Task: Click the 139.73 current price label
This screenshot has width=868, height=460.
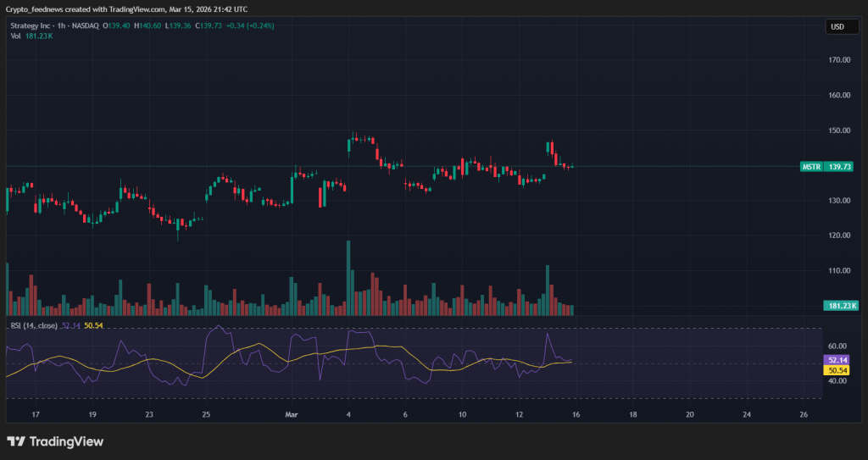Action: point(838,167)
